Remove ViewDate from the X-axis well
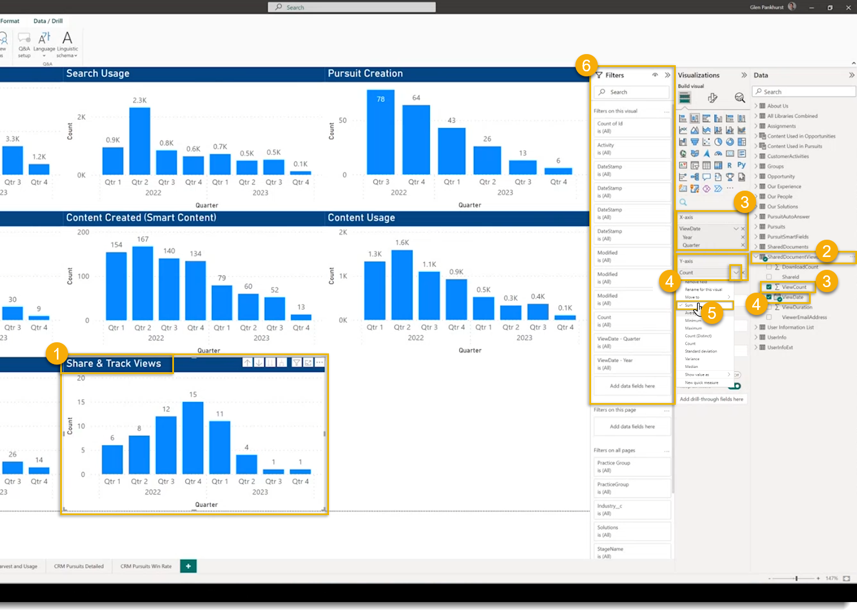The width and height of the screenshot is (857, 616). [x=743, y=229]
